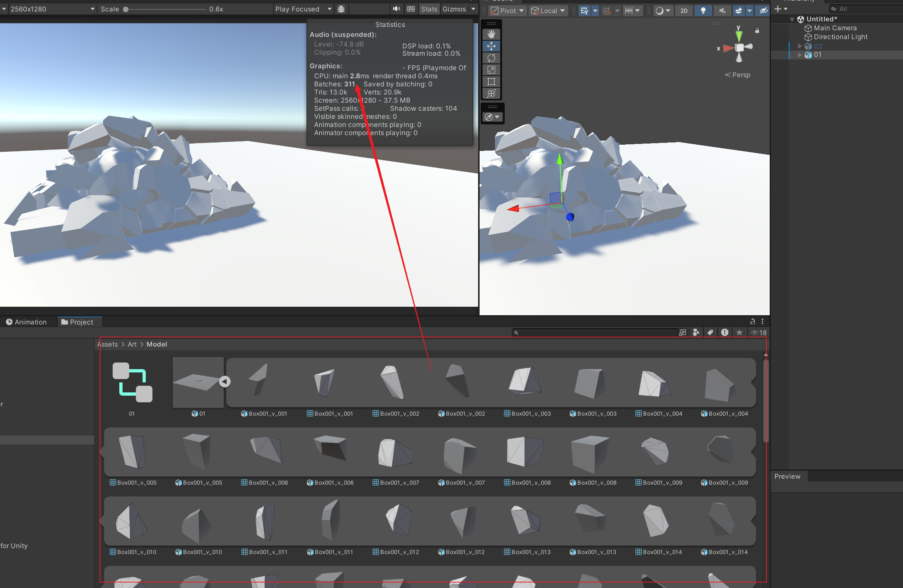Click the Project search input field
The height and width of the screenshot is (588, 903).
594,333
